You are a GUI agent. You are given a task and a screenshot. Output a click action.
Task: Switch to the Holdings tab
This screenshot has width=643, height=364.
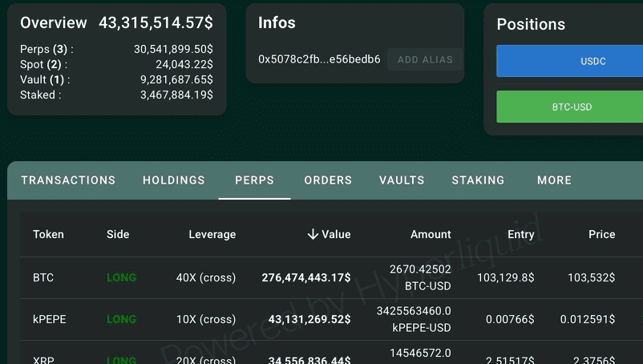point(173,180)
